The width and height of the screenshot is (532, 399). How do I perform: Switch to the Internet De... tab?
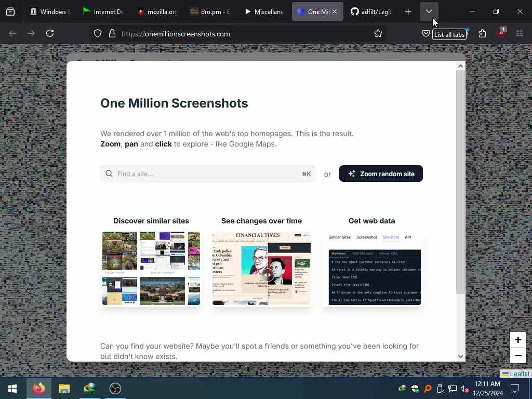click(103, 11)
